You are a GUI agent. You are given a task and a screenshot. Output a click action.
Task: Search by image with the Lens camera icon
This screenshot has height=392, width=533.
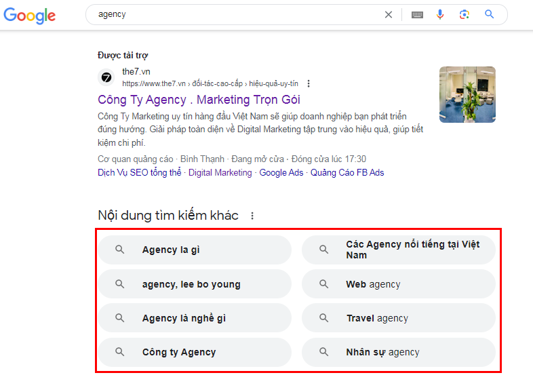(465, 15)
